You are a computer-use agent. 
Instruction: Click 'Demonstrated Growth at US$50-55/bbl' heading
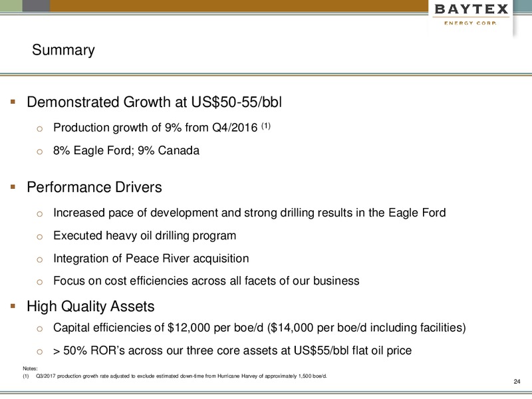[154, 102]
